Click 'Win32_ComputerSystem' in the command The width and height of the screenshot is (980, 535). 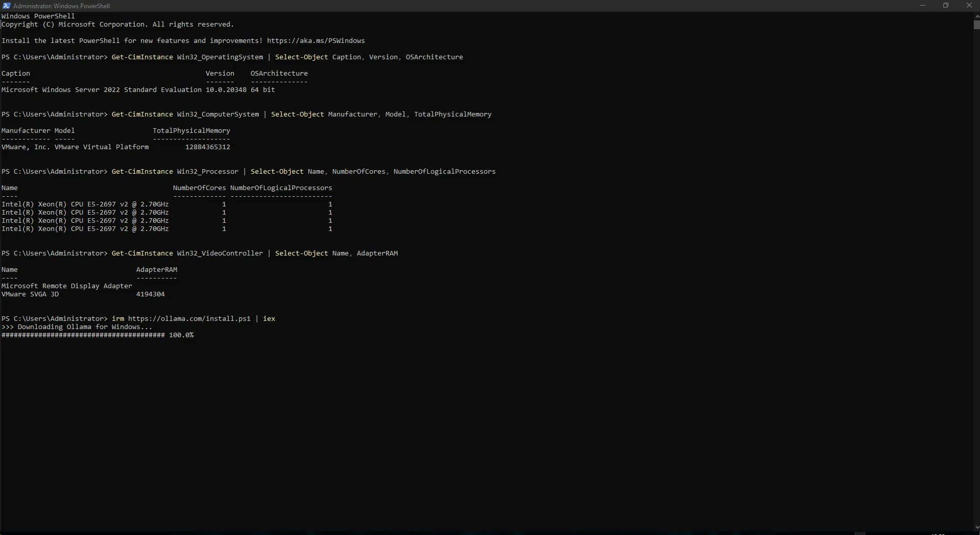point(218,114)
